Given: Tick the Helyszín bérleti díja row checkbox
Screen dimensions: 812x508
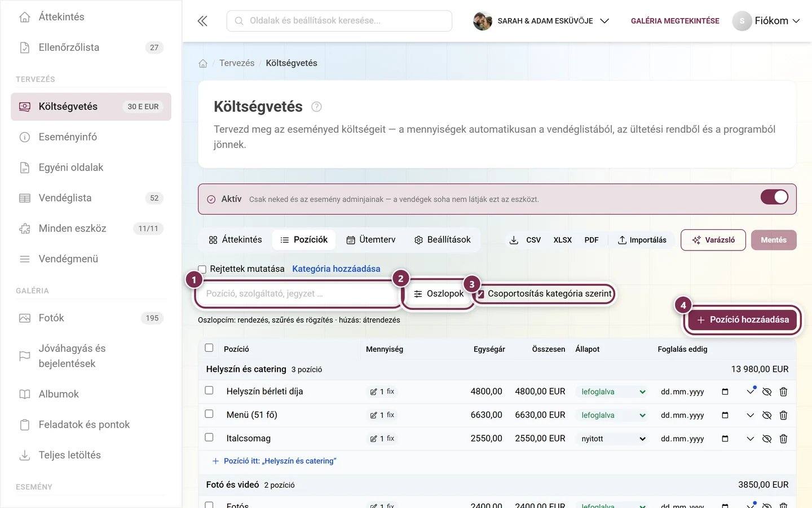Looking at the screenshot, I should pos(209,391).
